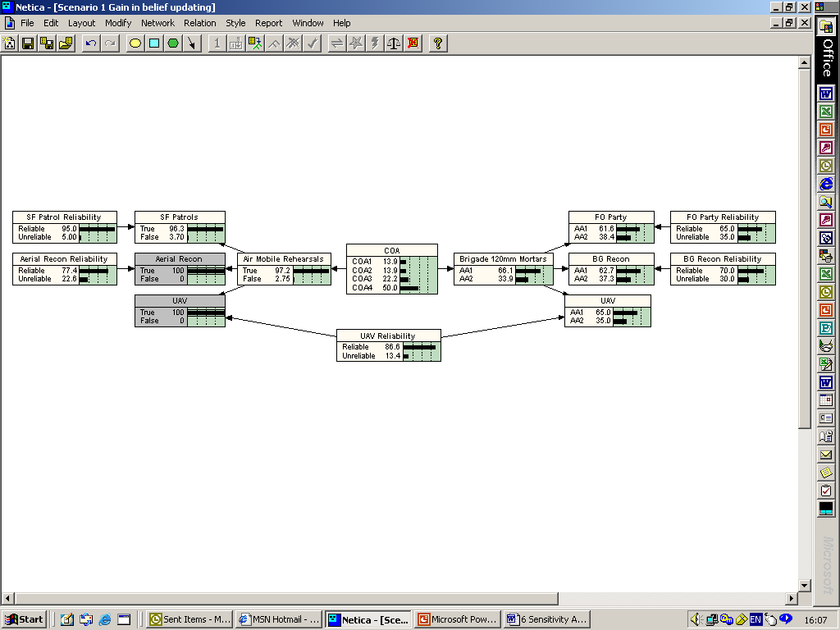Switch to the 6 Sensitivity A... taskbar button

pyautogui.click(x=547, y=619)
